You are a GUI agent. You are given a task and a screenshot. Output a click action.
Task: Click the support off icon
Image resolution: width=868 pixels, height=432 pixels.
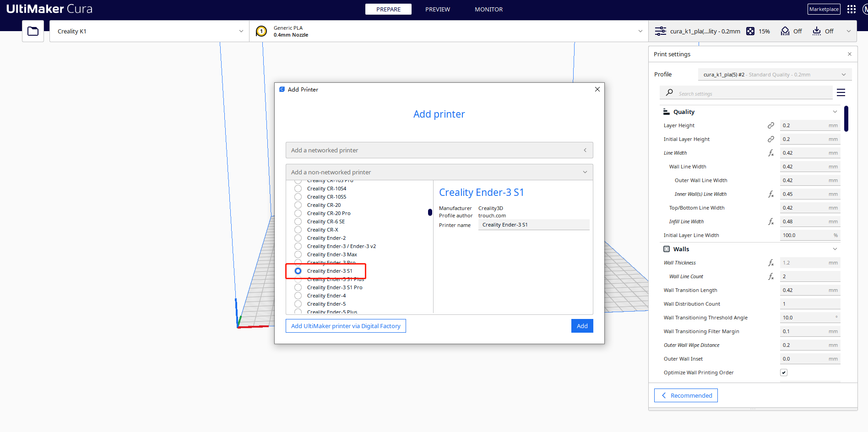point(785,31)
